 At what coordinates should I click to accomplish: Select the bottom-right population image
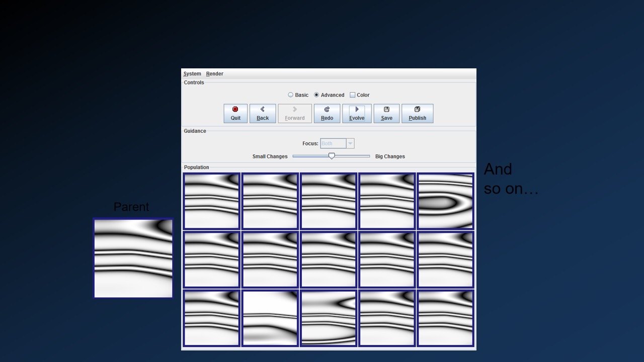(x=445, y=318)
